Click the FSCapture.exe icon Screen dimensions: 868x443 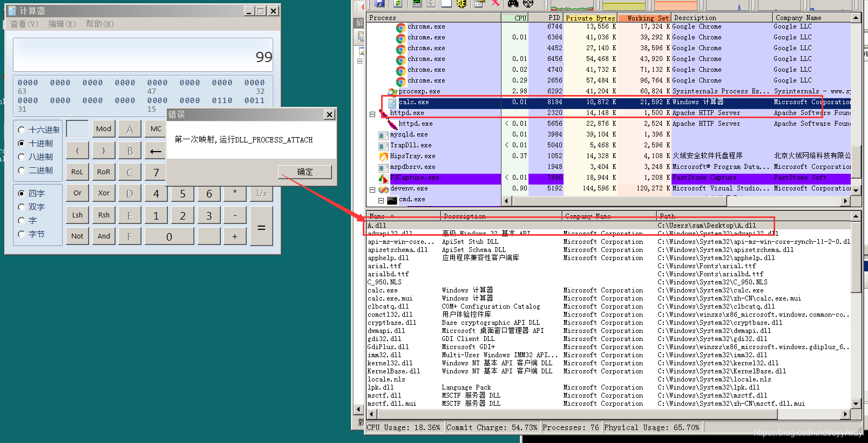click(x=383, y=178)
